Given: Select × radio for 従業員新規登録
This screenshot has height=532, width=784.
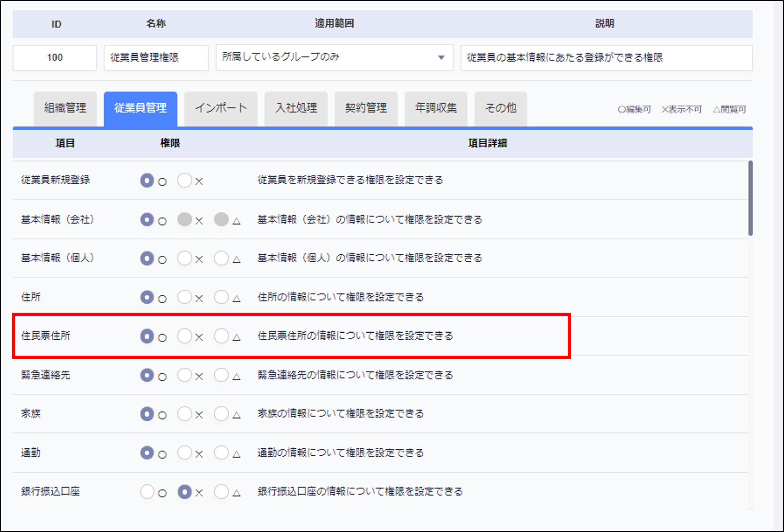Looking at the screenshot, I should click(185, 181).
